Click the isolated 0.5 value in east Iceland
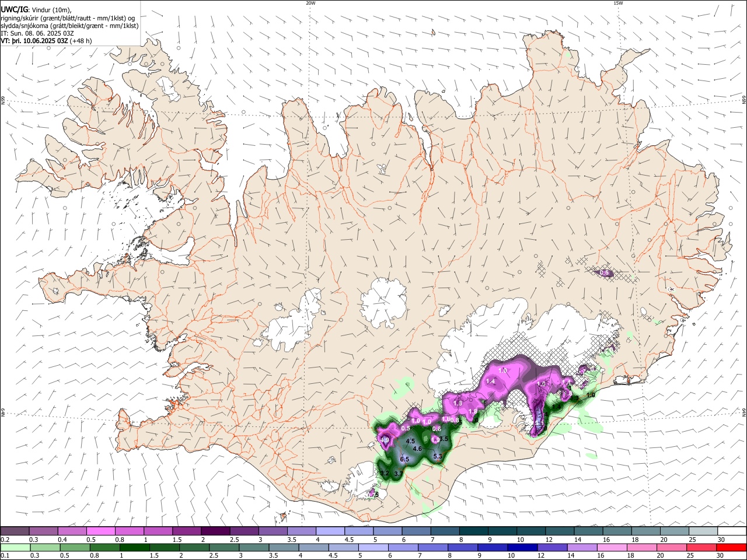 click(605, 273)
